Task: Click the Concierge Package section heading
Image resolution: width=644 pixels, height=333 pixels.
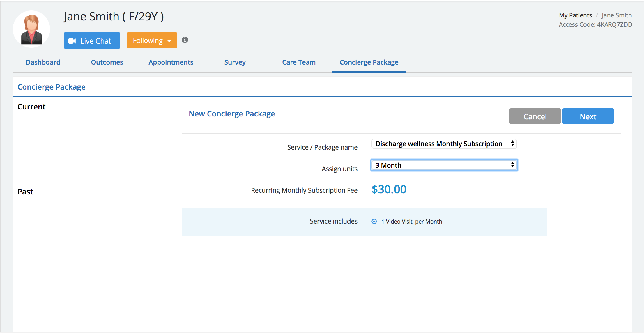Action: point(52,87)
